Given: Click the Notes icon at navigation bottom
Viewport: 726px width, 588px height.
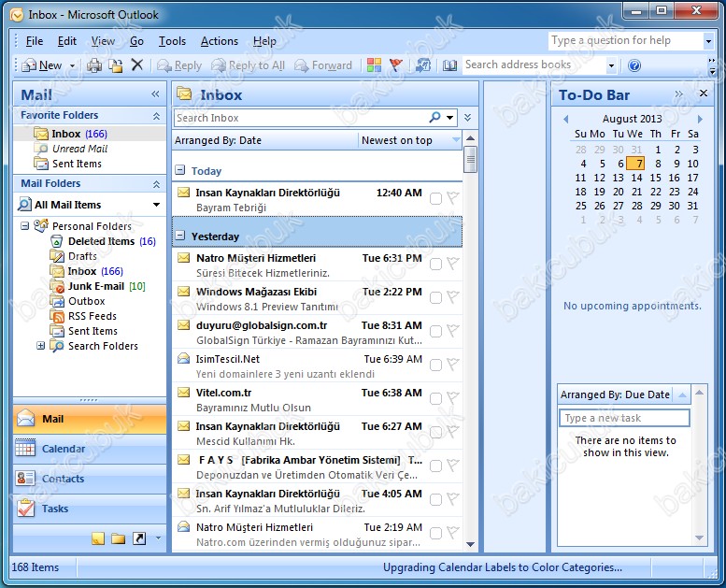Looking at the screenshot, I should click(98, 538).
